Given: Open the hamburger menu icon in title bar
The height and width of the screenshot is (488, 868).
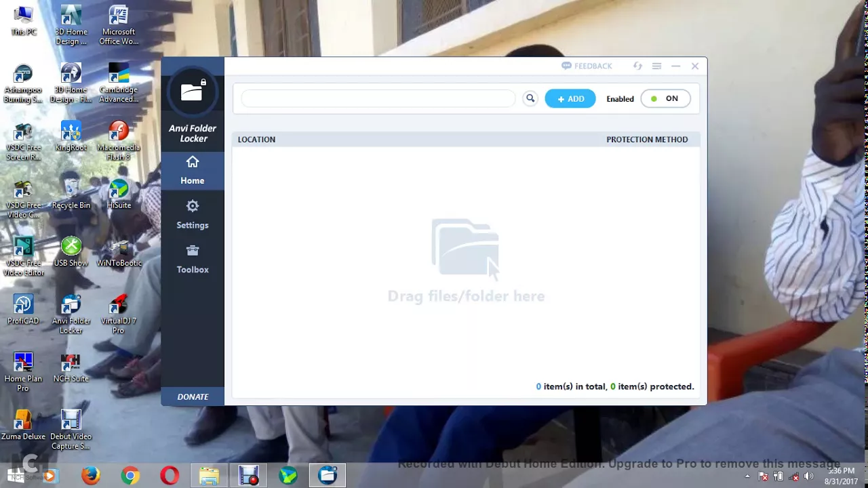Looking at the screenshot, I should 656,66.
